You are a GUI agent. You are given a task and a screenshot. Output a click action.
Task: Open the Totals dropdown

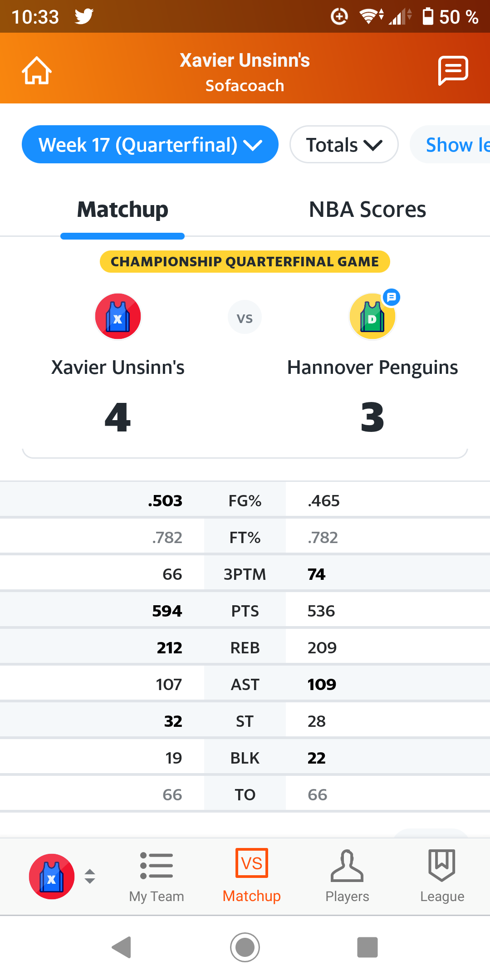point(344,145)
